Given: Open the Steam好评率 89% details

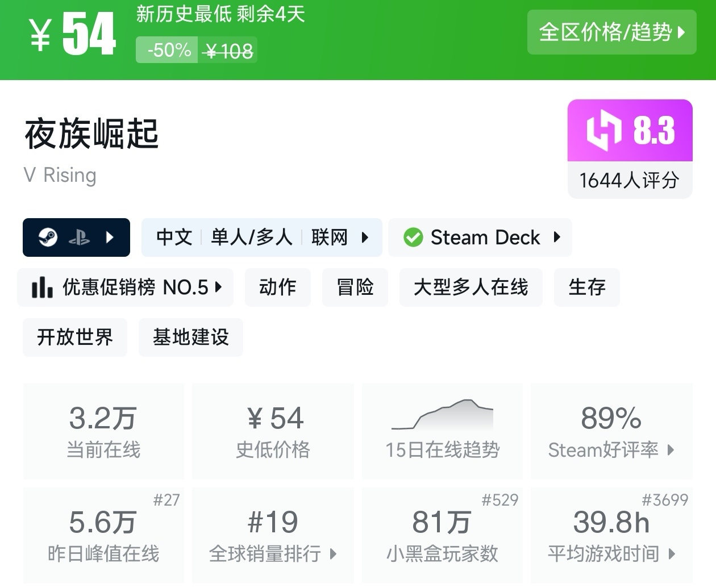Looking at the screenshot, I should pyautogui.click(x=611, y=432).
